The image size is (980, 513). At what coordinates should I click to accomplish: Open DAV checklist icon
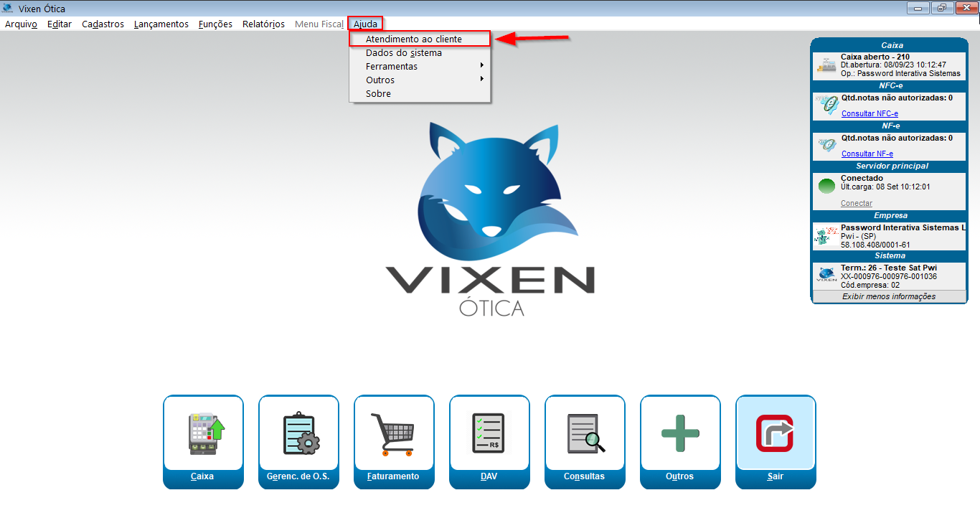pyautogui.click(x=489, y=433)
